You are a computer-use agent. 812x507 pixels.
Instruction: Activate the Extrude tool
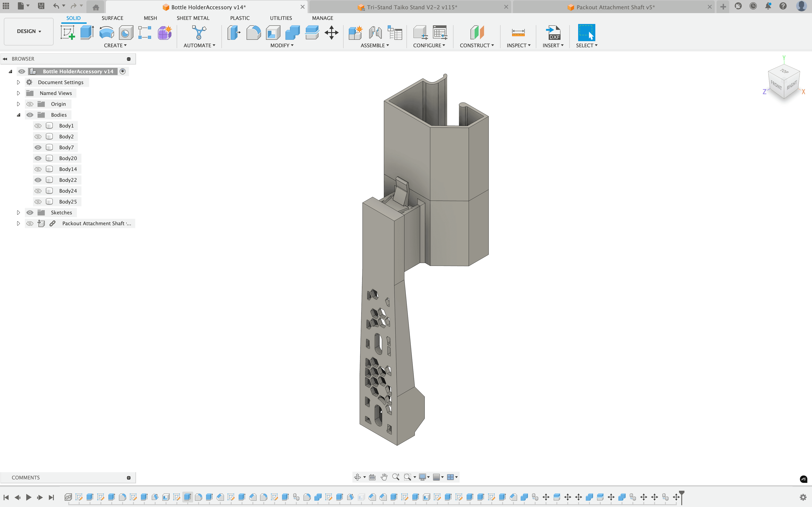[x=87, y=33]
